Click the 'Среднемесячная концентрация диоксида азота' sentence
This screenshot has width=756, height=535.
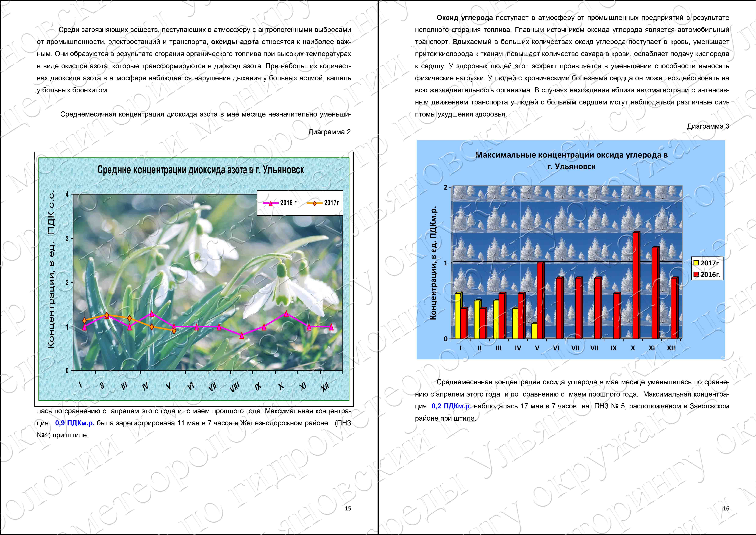tap(205, 114)
